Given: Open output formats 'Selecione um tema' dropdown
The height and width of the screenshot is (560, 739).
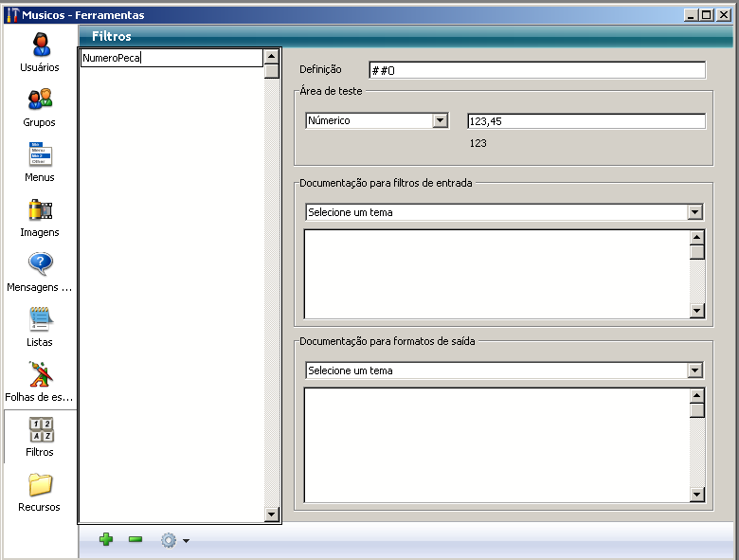Looking at the screenshot, I should click(694, 370).
